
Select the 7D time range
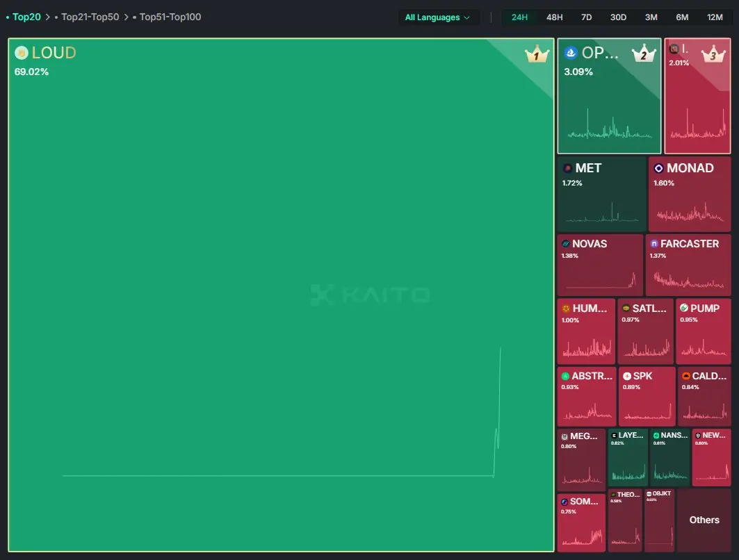pos(586,17)
